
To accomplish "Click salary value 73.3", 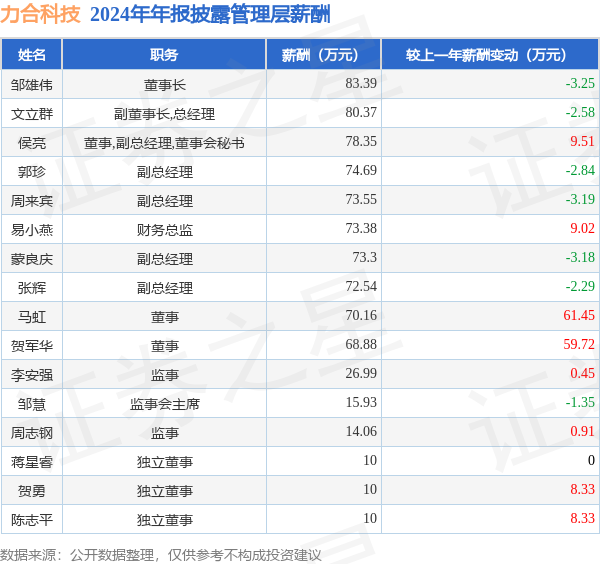I will [x=364, y=258].
